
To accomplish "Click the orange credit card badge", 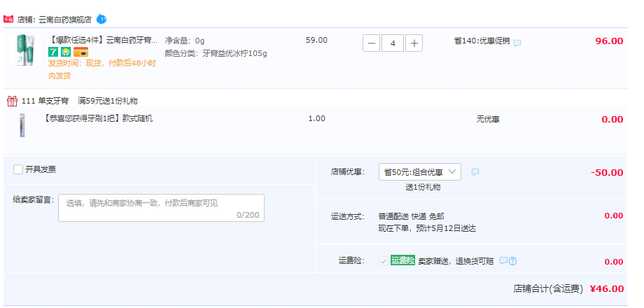I will (81, 52).
